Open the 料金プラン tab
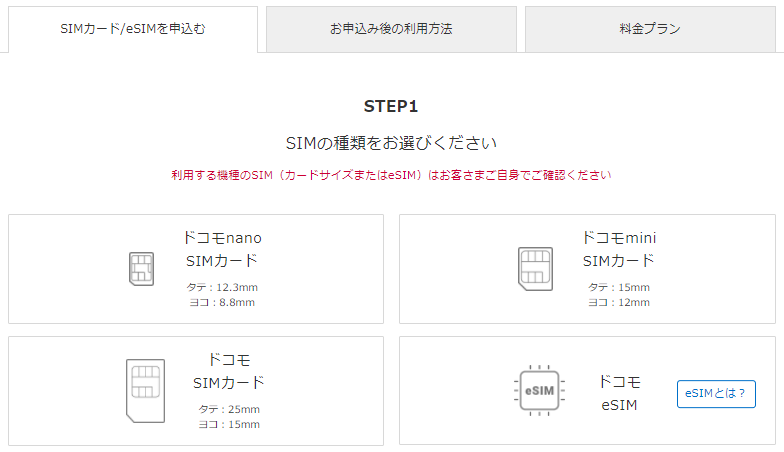 650,29
